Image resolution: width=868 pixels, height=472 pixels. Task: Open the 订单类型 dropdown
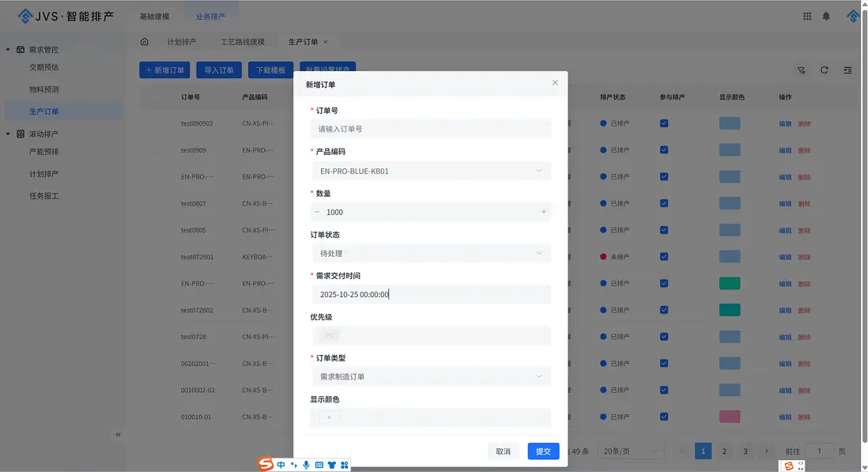pos(431,376)
